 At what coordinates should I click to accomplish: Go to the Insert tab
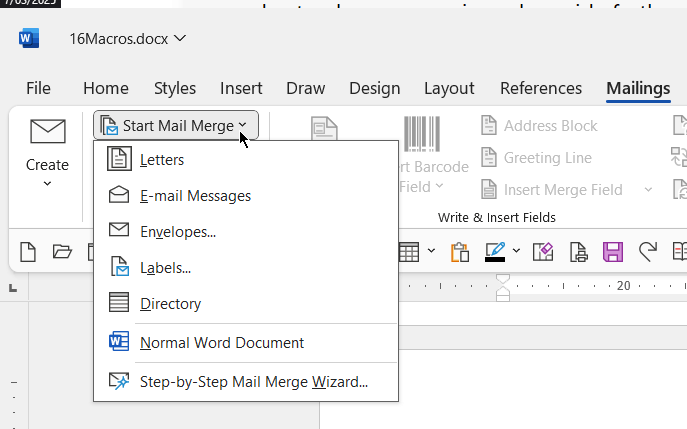(x=241, y=89)
